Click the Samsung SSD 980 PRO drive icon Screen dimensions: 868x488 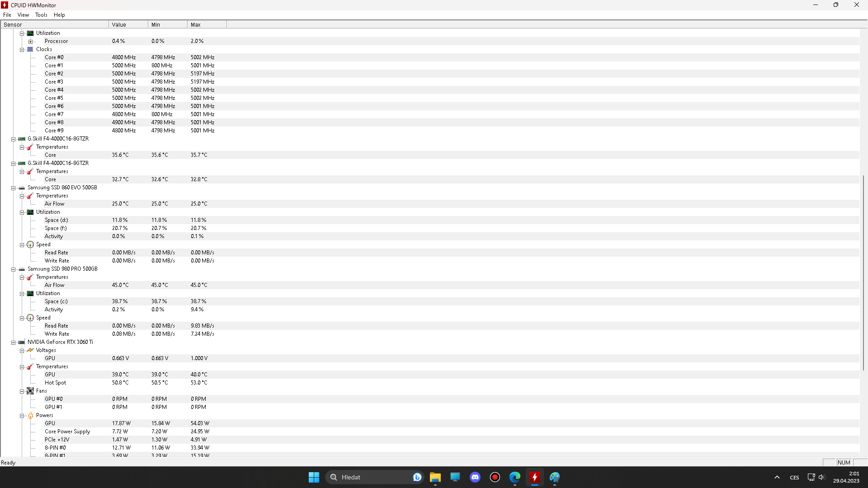coord(22,269)
